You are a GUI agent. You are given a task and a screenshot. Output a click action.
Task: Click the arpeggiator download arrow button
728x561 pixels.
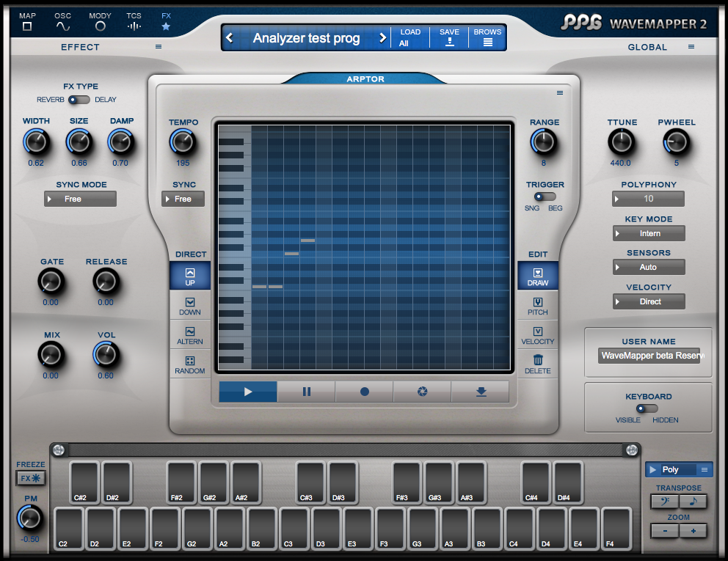coord(481,392)
